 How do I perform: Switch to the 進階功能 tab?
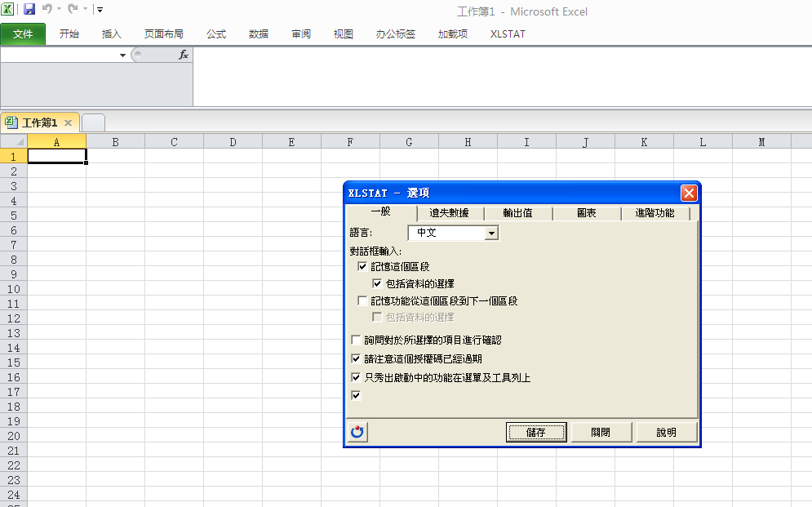(655, 213)
